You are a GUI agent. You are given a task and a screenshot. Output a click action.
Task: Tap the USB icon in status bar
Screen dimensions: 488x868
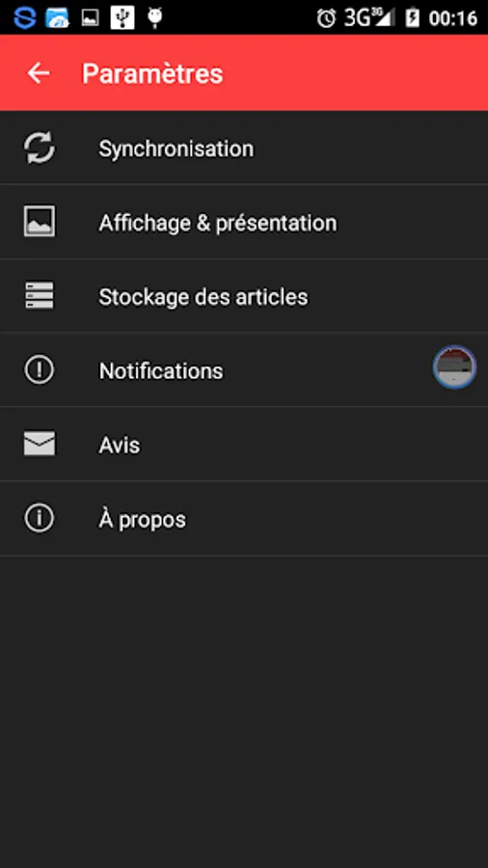[x=122, y=17]
